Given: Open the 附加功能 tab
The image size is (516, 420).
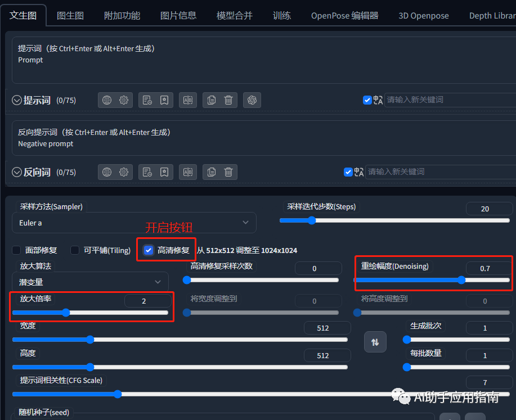Looking at the screenshot, I should coord(122,15).
